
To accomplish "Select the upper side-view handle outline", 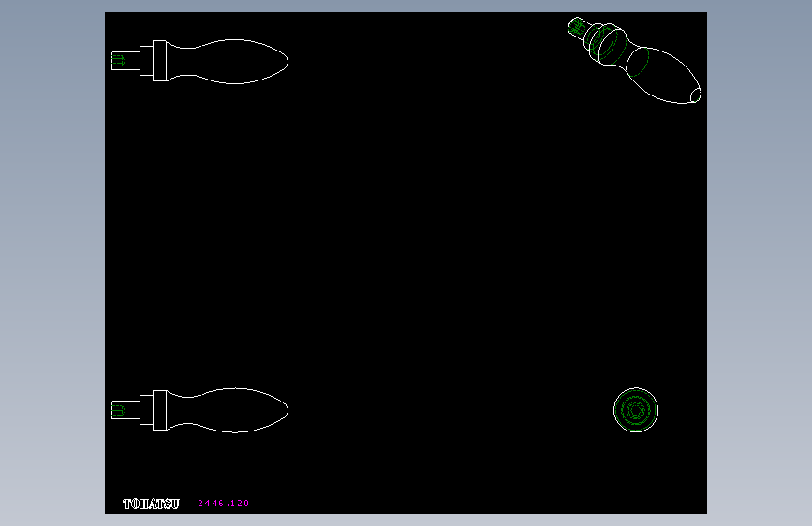I will [x=199, y=61].
